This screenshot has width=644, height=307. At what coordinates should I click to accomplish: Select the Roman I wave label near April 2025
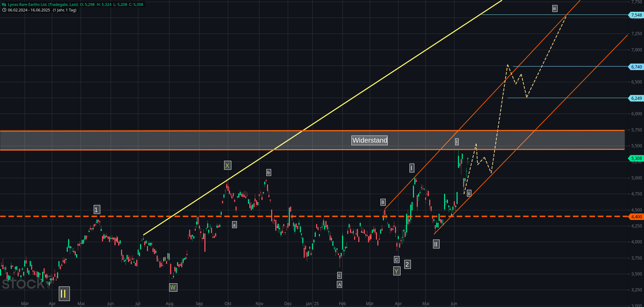tap(412, 168)
